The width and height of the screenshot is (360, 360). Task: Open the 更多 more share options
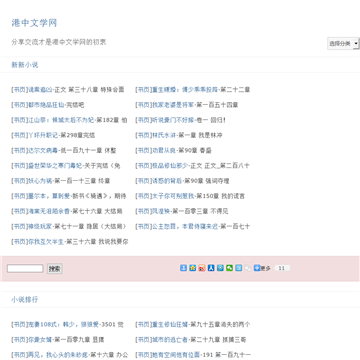[x=262, y=268]
